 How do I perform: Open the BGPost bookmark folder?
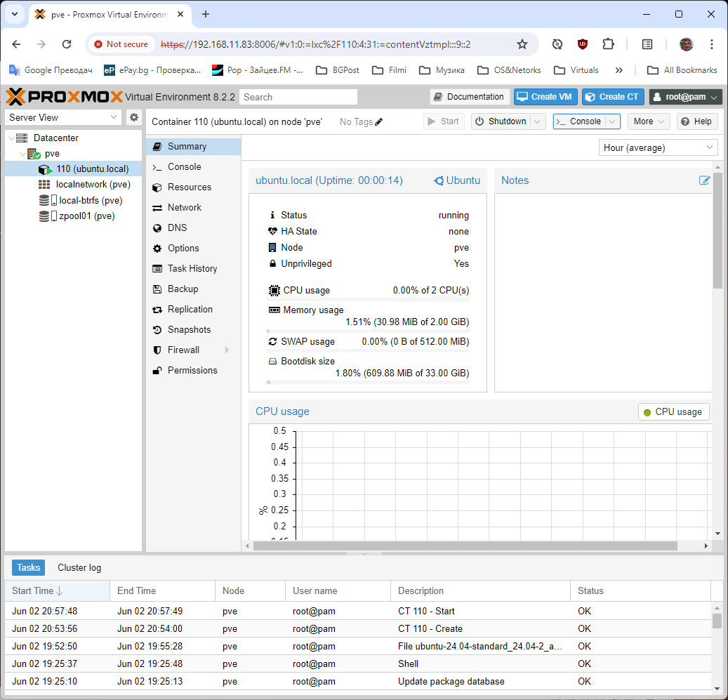tap(338, 70)
